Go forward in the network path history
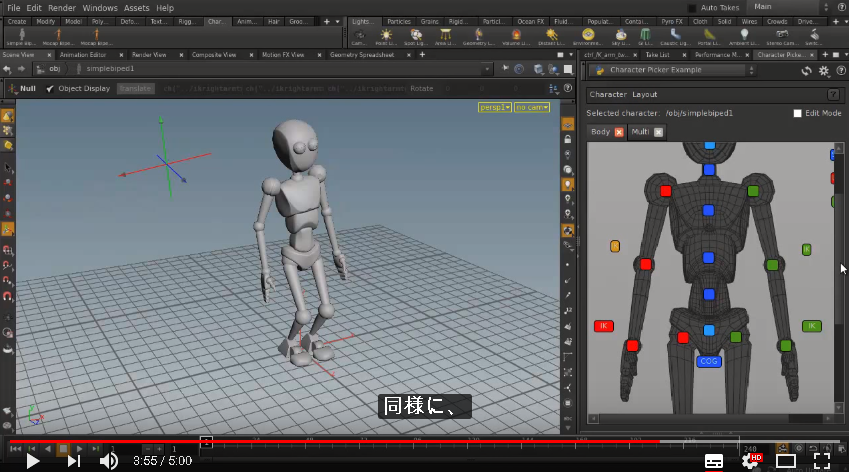 [x=21, y=69]
